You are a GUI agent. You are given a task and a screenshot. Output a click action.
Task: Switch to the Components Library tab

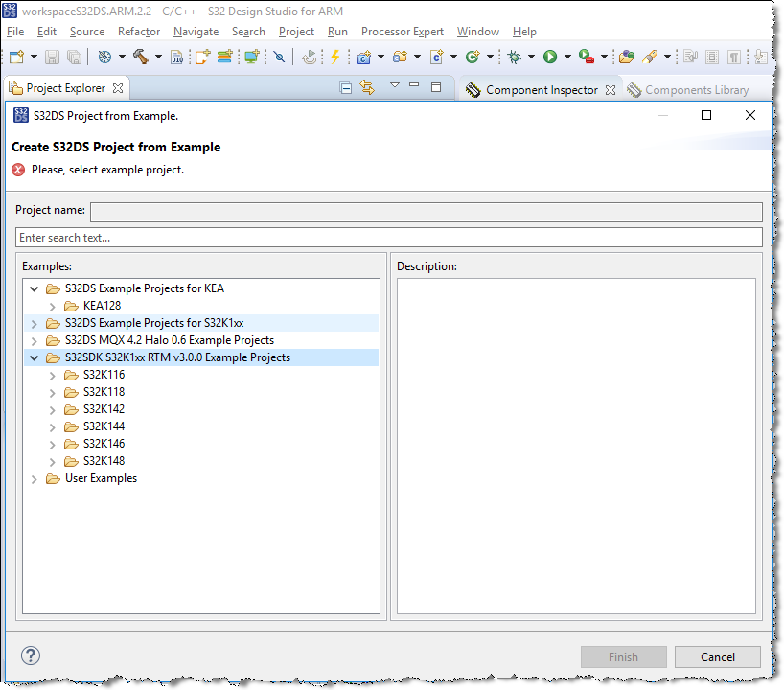688,90
